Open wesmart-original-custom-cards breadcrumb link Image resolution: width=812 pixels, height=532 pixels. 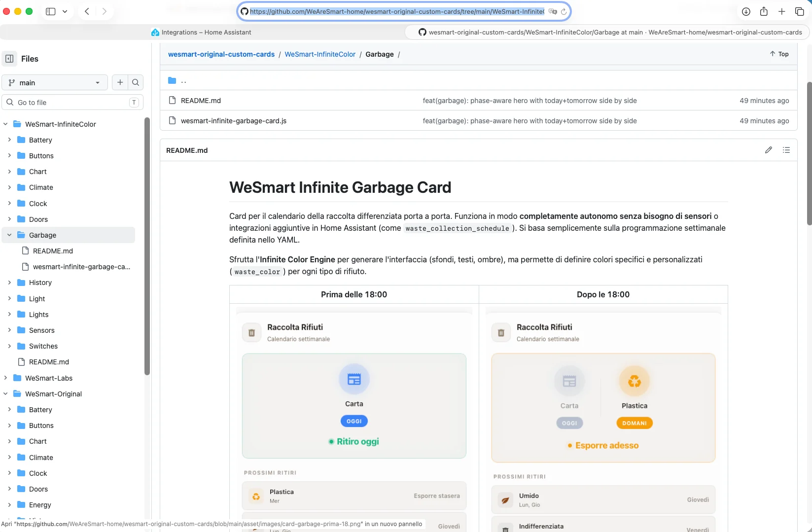click(x=221, y=54)
